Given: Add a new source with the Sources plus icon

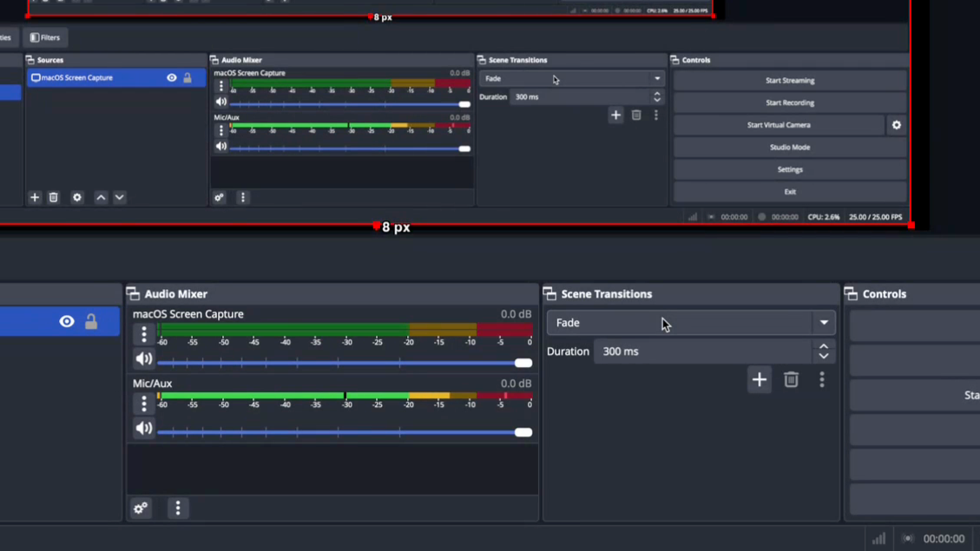Looking at the screenshot, I should point(35,198).
